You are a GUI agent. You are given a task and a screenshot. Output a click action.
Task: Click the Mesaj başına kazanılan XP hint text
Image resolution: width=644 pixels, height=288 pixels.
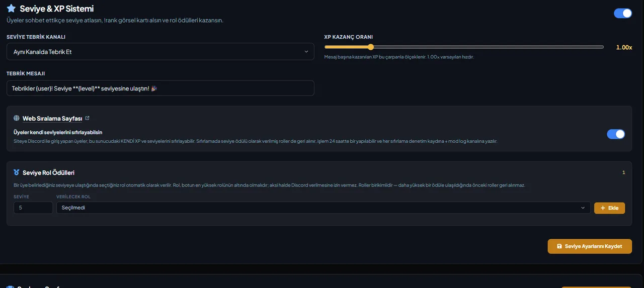(x=399, y=57)
